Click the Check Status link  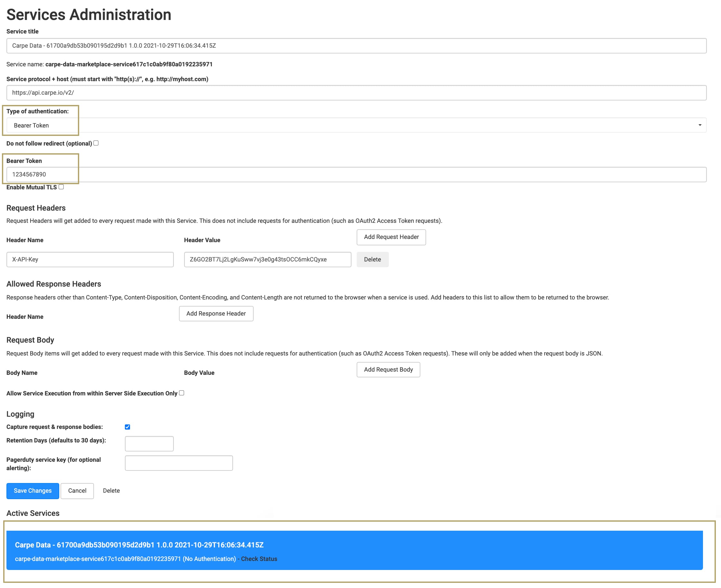(259, 559)
